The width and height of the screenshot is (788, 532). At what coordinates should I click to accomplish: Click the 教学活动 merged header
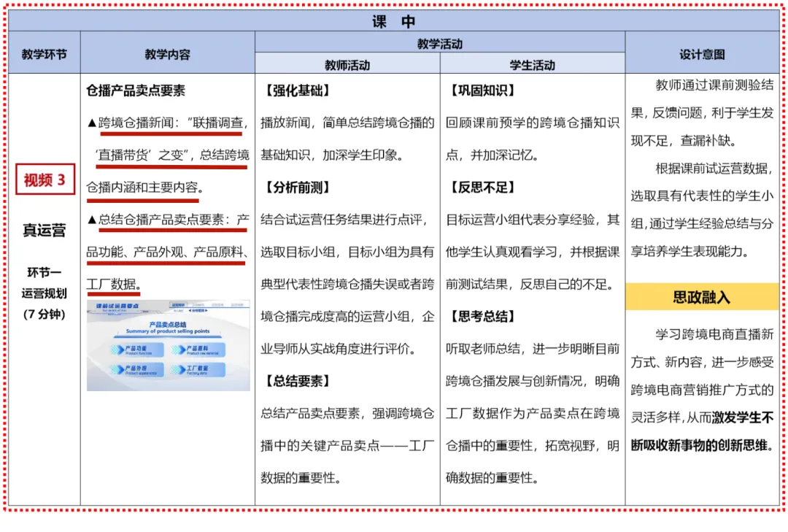(x=440, y=44)
